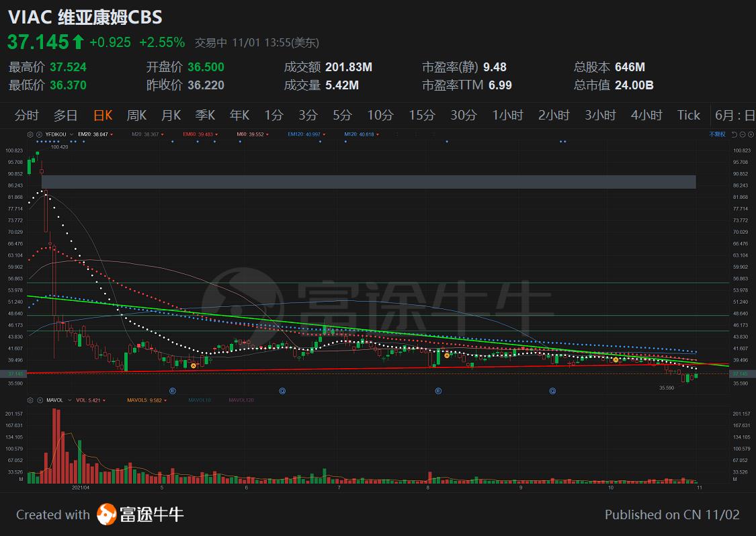Click the 市盈率TTM 6.99 value
The height and width of the screenshot is (536, 756).
click(500, 85)
